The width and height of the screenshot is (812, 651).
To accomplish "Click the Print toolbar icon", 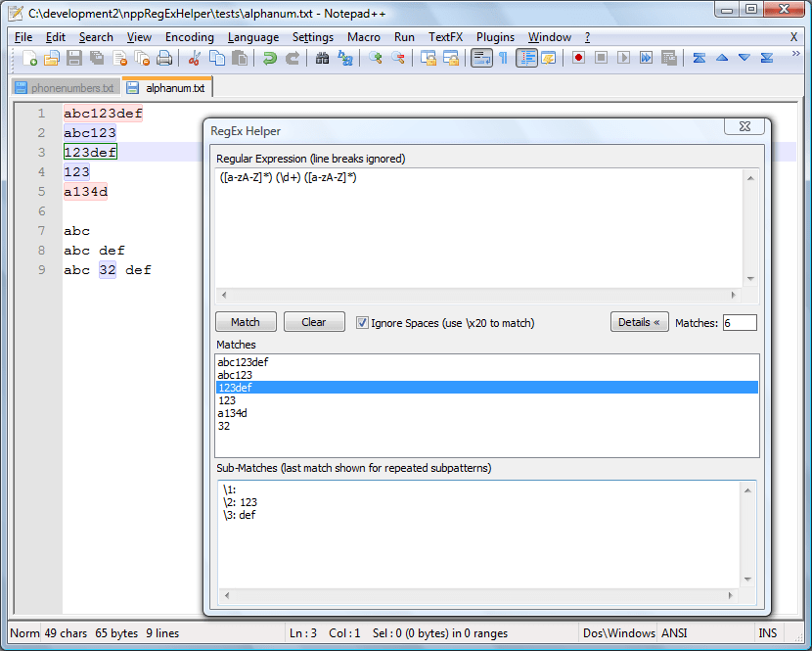I will point(164,58).
